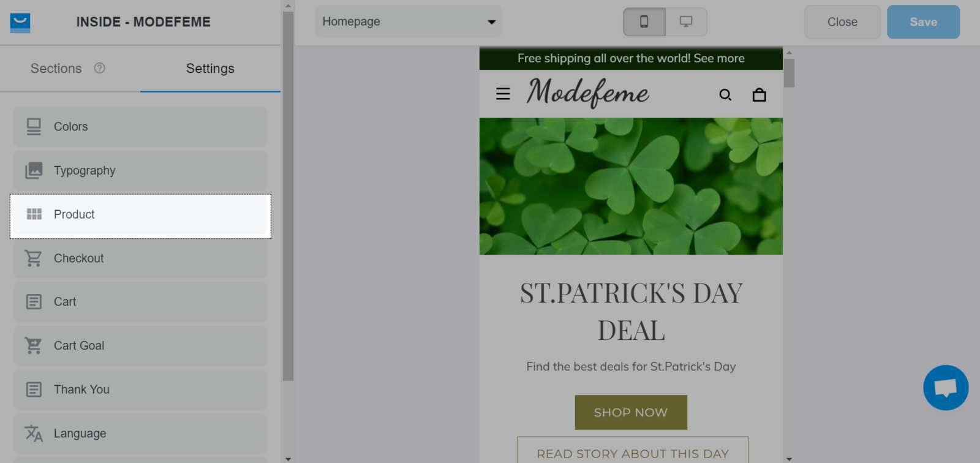Viewport: 980px width, 463px height.
Task: Click the Language translate icon
Action: point(34,433)
